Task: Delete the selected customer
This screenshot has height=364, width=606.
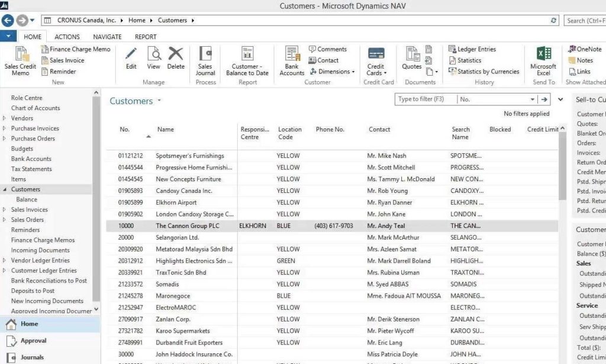Action: pos(176,59)
